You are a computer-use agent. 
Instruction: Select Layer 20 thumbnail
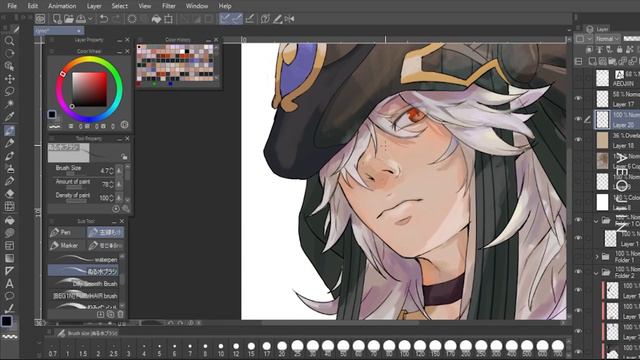(602, 119)
